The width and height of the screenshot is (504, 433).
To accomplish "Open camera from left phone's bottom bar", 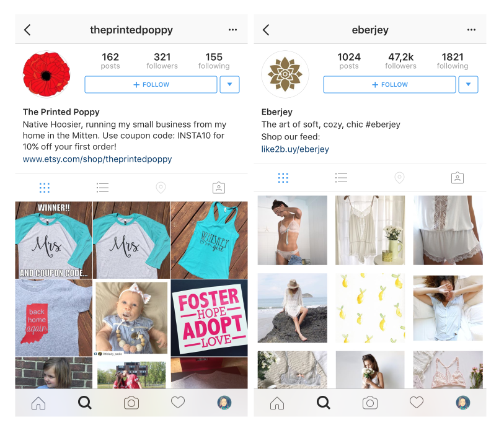I will 131,403.
